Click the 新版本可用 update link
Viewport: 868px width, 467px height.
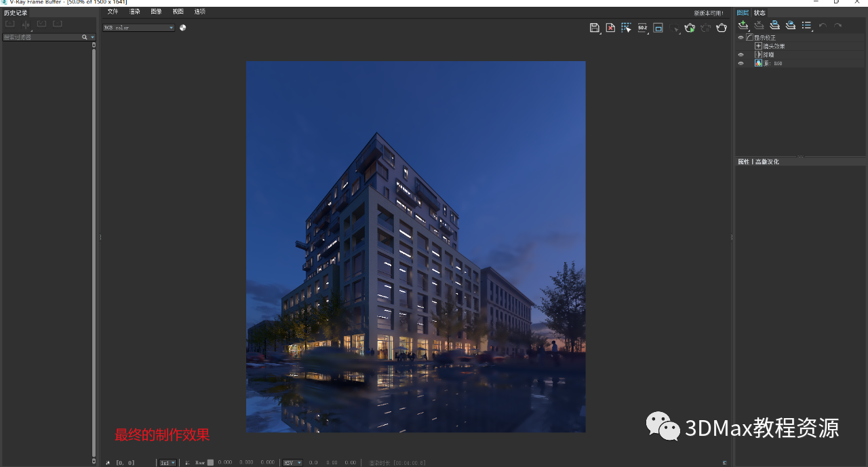pos(708,12)
